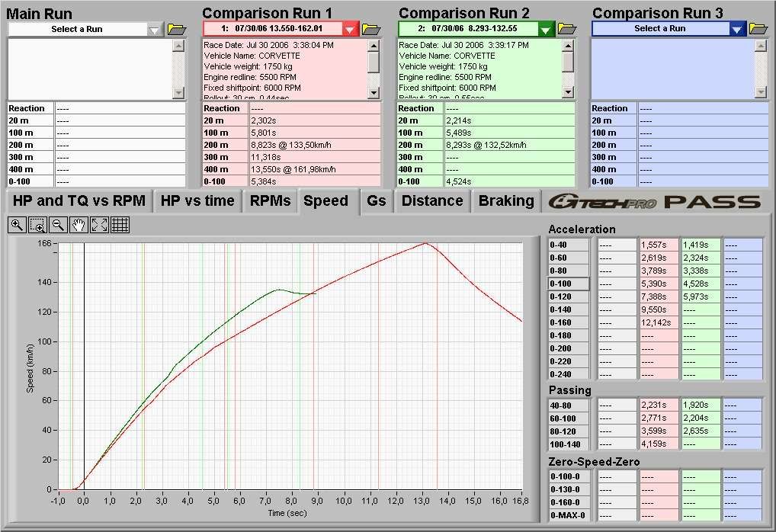Select the 0-100 acceleration row button
The image size is (776, 532).
(569, 284)
